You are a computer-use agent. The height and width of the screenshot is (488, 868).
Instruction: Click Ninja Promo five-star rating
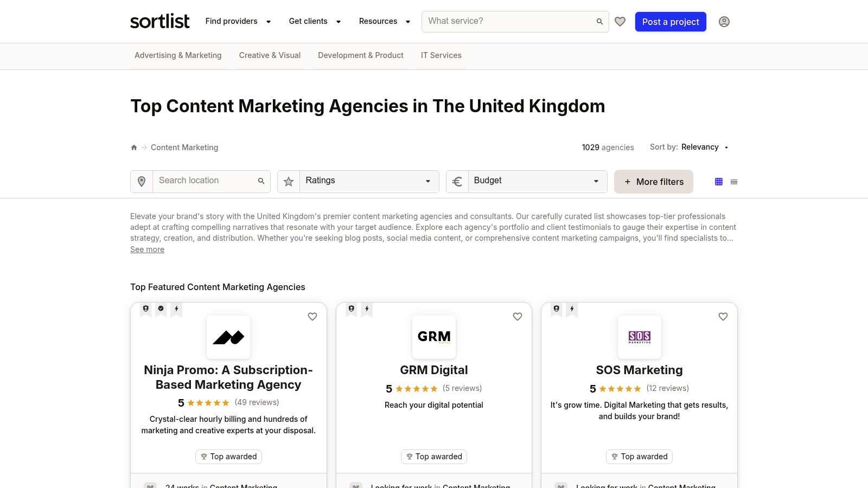click(x=208, y=403)
